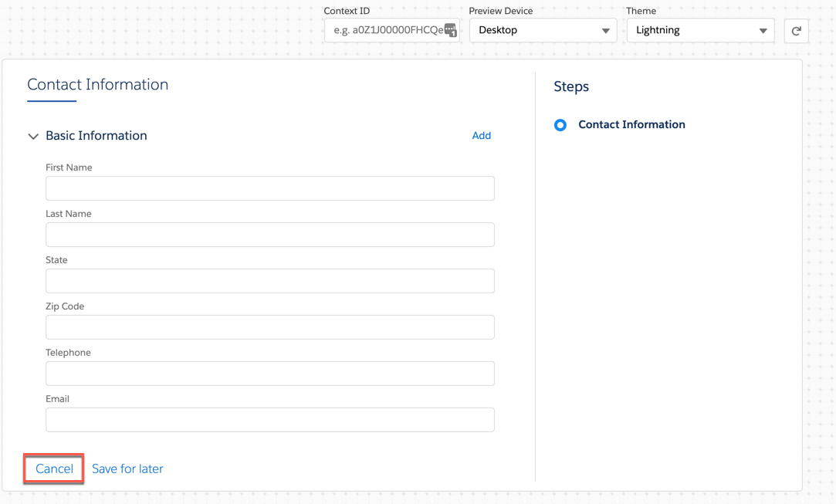The height and width of the screenshot is (504, 836).
Task: Click the Context ID input field
Action: coord(392,30)
